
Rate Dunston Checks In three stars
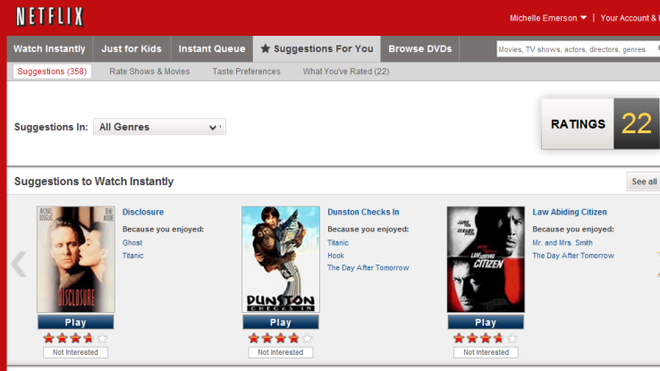point(280,338)
